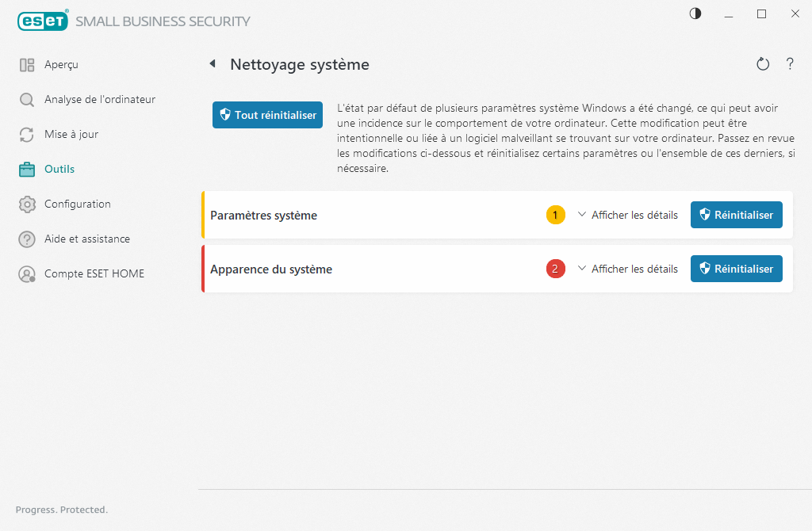
Task: Refresh the Nettoyage système page
Action: tap(763, 64)
